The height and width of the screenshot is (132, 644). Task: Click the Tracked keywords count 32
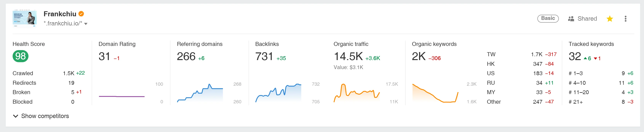coord(574,56)
